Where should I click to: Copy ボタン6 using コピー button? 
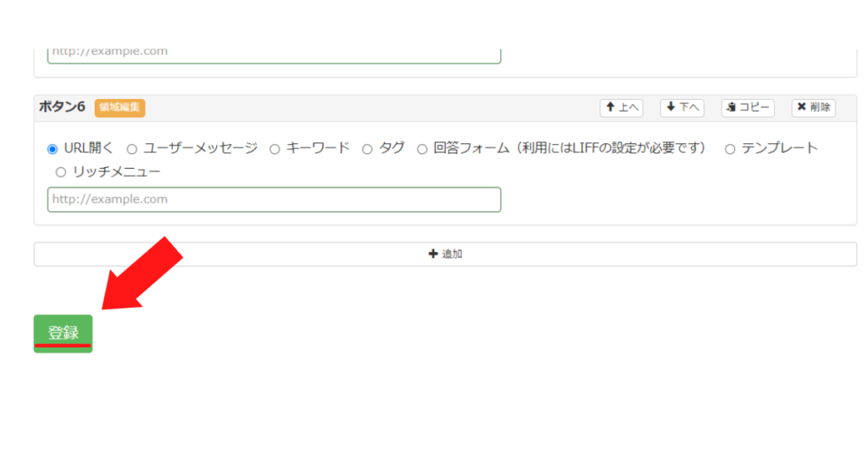click(748, 108)
